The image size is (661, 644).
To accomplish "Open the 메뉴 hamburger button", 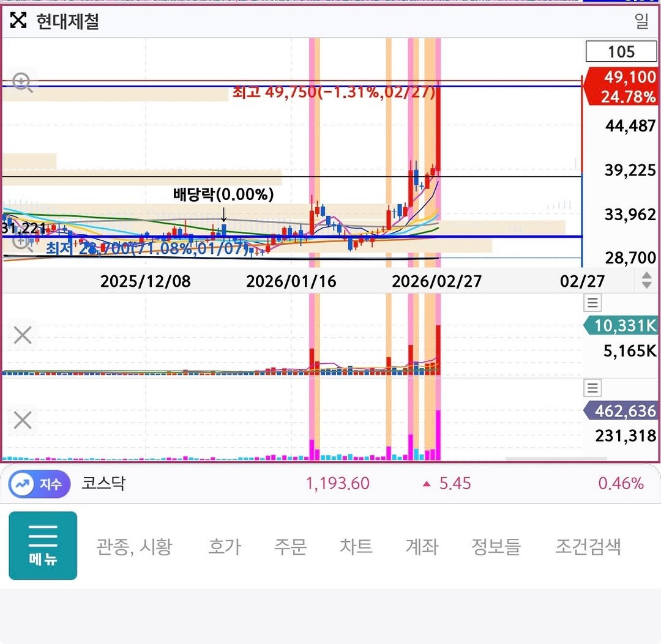I will coord(43,546).
